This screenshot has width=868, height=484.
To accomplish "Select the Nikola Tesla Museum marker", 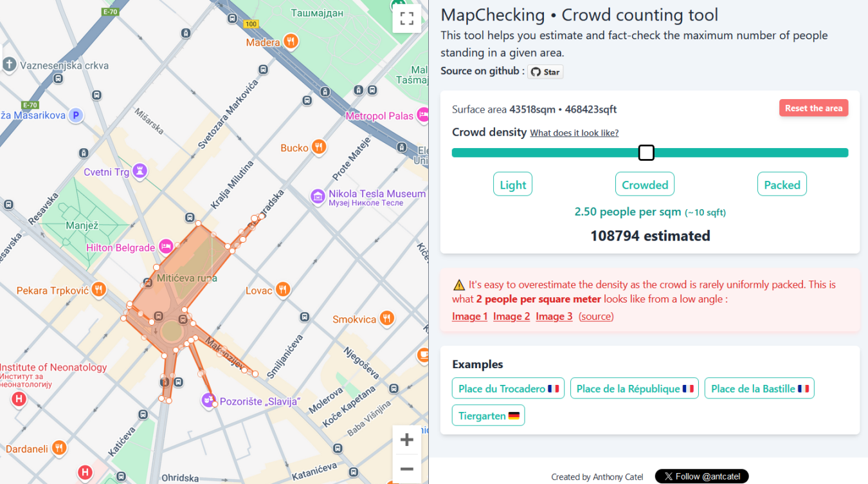I will pos(318,196).
